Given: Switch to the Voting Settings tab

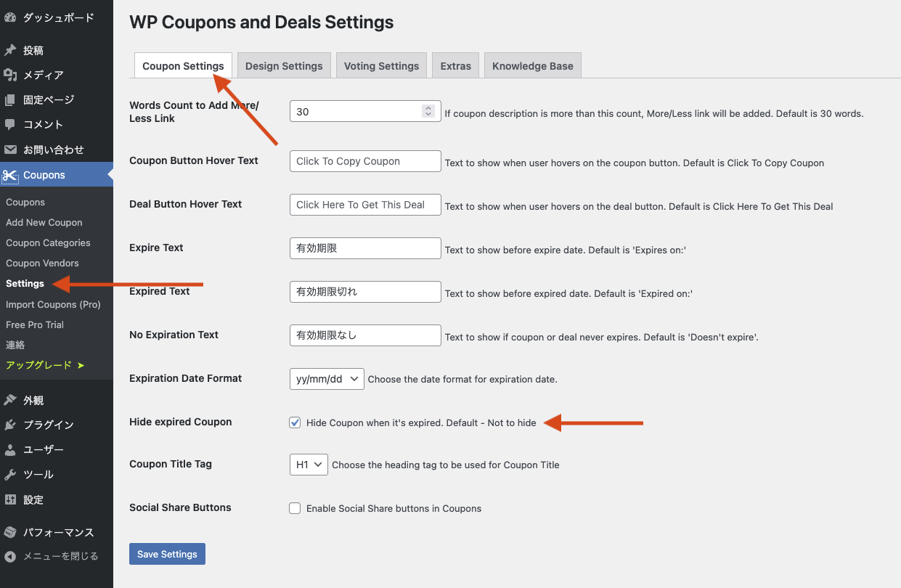Looking at the screenshot, I should point(381,65).
